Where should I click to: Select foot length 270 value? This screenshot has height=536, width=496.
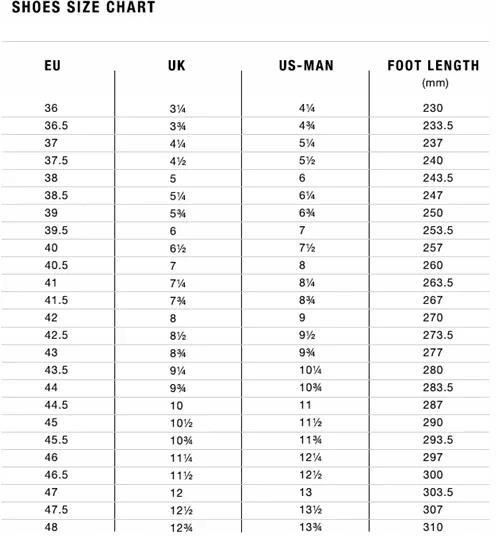(433, 318)
